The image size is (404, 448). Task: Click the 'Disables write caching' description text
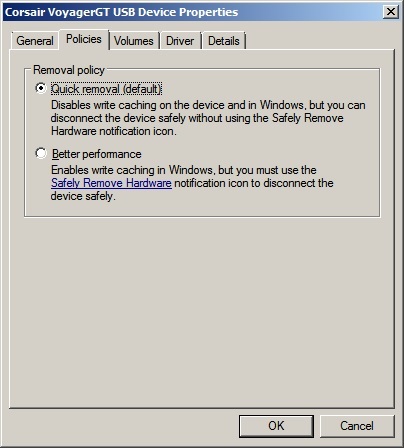[x=208, y=105]
